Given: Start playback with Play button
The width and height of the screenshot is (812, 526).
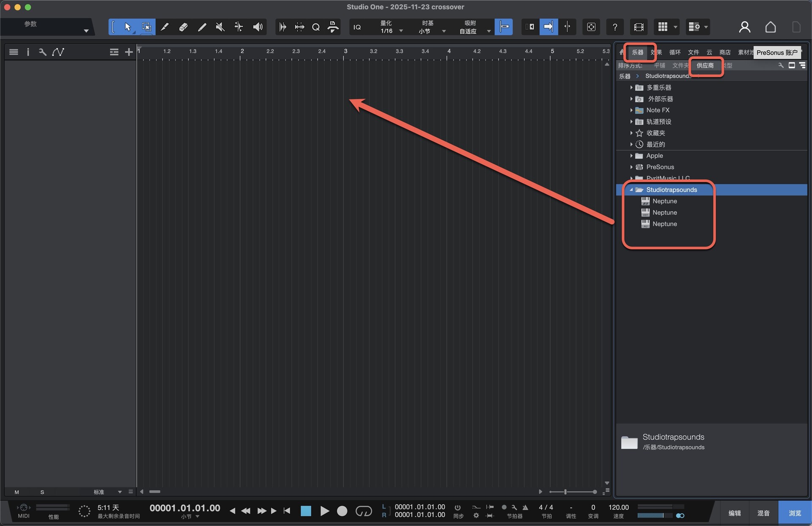Looking at the screenshot, I should [324, 511].
